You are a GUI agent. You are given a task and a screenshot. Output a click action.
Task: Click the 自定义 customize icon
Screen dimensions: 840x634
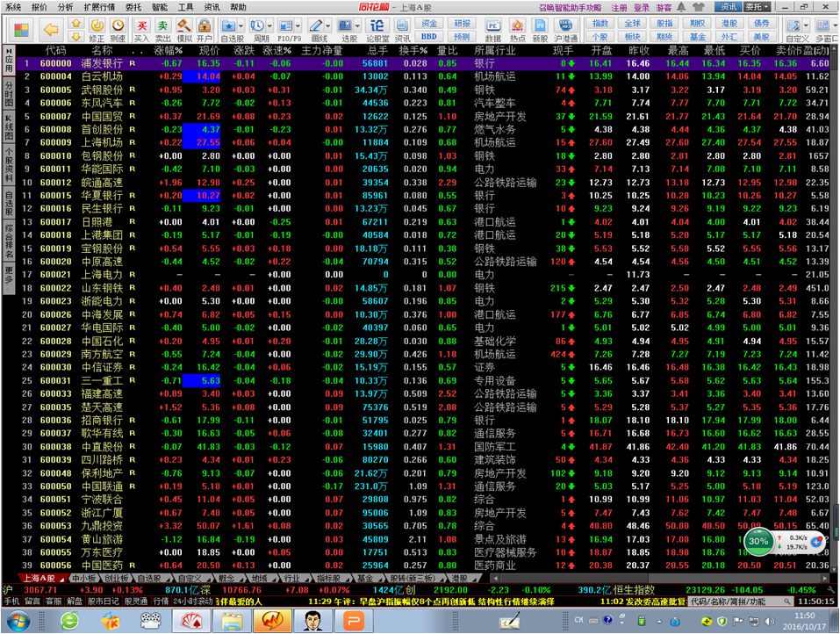click(793, 25)
